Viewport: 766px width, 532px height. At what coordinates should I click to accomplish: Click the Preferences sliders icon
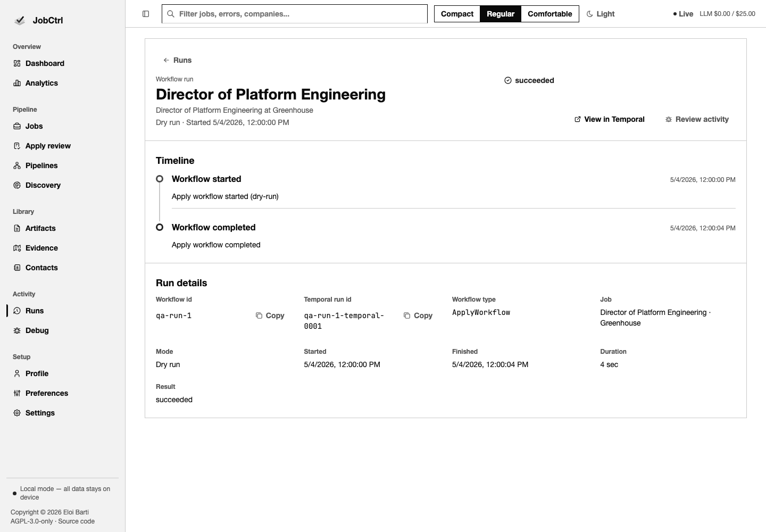coord(17,393)
